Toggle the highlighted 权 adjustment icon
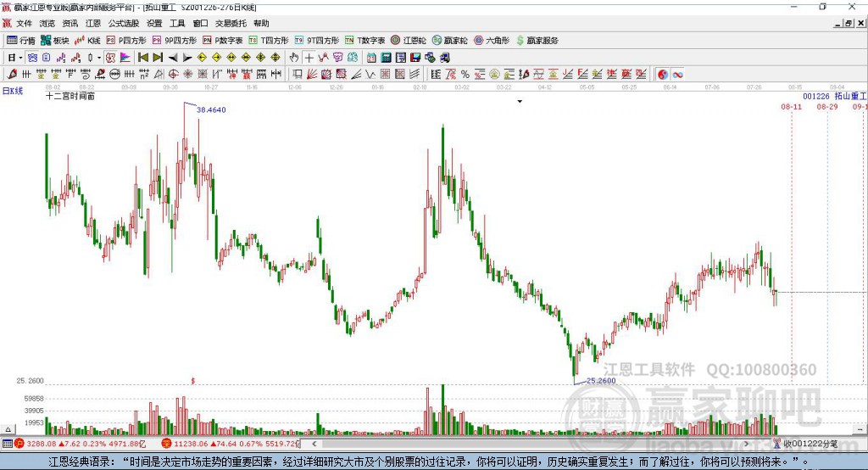Viewport: 868px width, 470px height. [x=111, y=58]
